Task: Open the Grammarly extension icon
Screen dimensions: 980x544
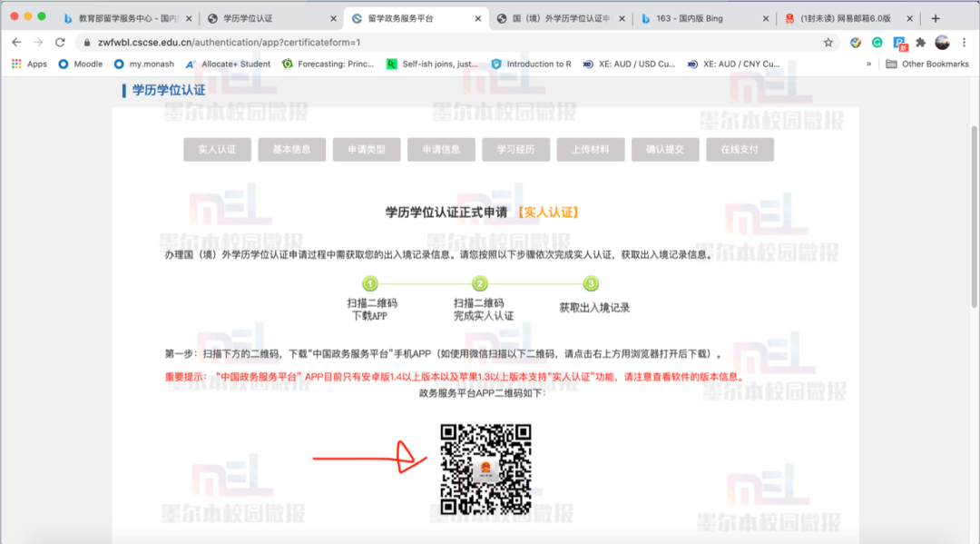Action: [x=877, y=43]
